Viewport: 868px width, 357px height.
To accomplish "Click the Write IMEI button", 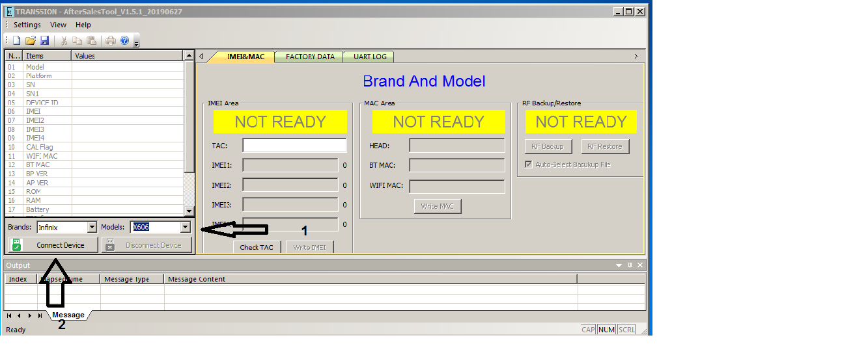I will point(310,247).
